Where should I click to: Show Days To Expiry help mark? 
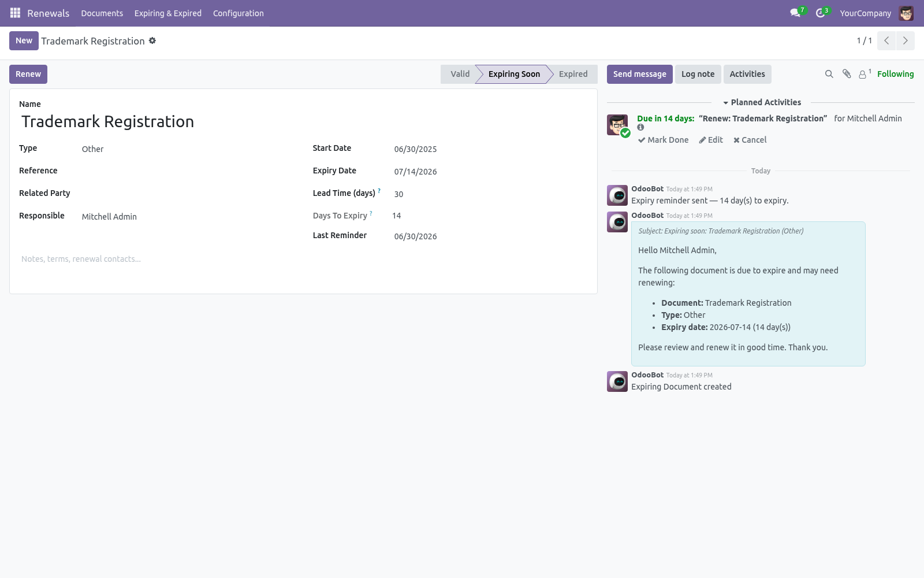tap(371, 213)
